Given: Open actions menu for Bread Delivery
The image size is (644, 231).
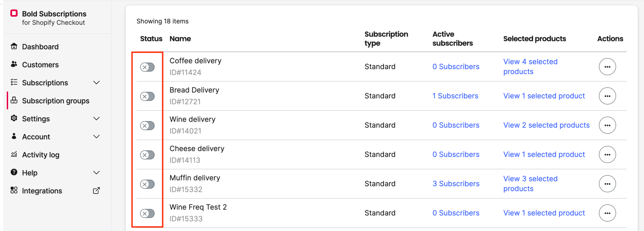Looking at the screenshot, I should point(607,96).
